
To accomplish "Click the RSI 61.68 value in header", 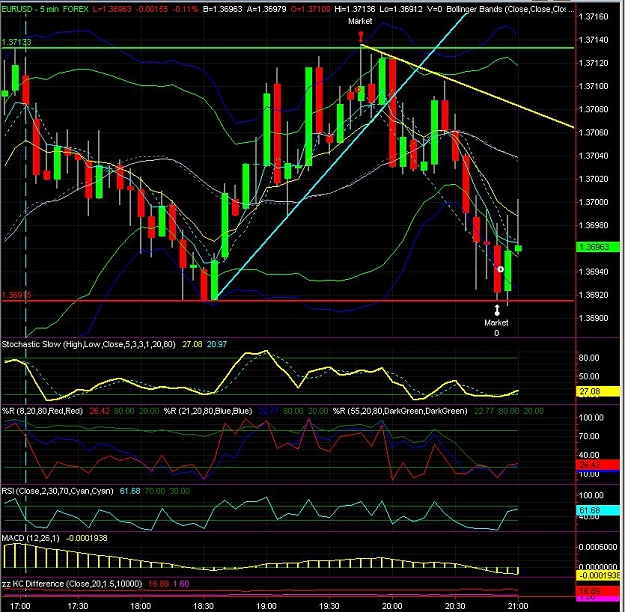I will coord(130,491).
